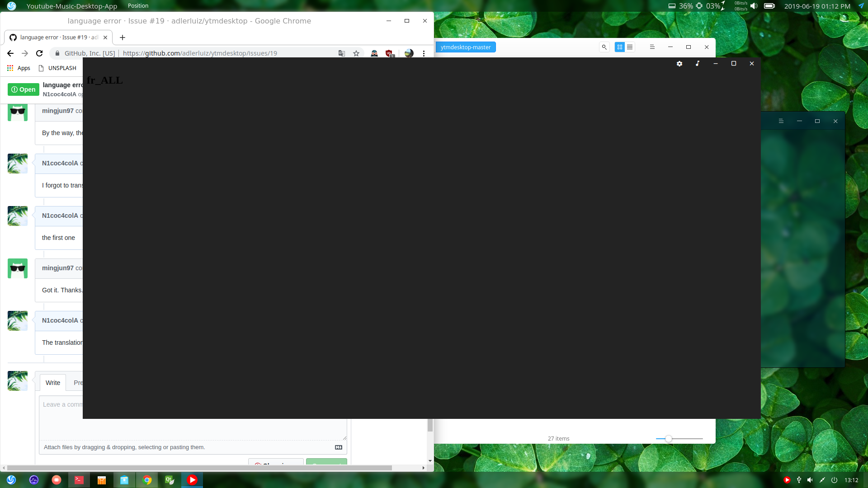The image size is (868, 488).
Task: Open Settings gear in YouTube Music app
Action: (679, 64)
